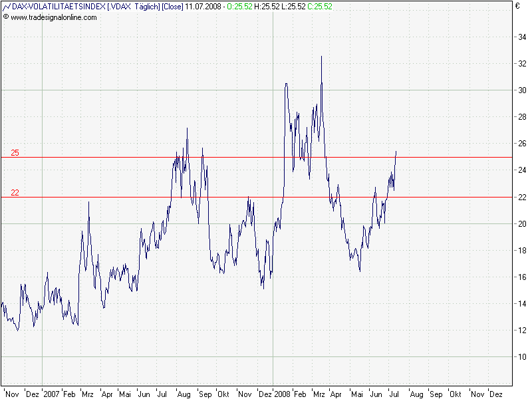Click the 30 value on the price axis
The image size is (532, 399).
tap(522, 90)
